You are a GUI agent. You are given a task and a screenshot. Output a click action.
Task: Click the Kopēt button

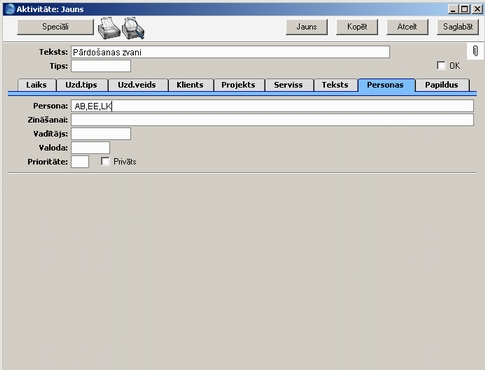click(357, 27)
